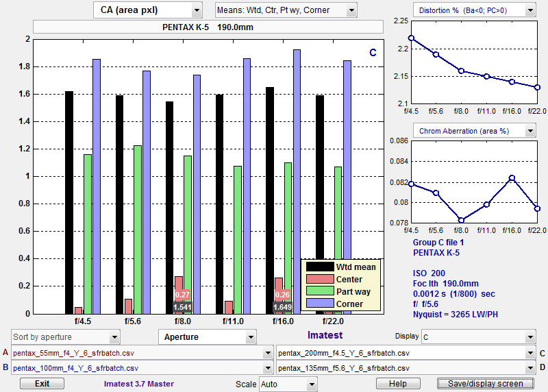The image size is (548, 392).
Task: Click the PENTAX K-5 190.0mm title bar
Action: click(208, 27)
